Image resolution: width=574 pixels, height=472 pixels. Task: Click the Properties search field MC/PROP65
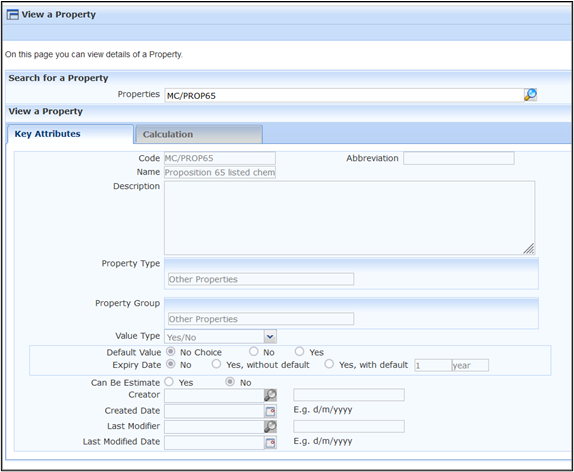[x=344, y=95]
